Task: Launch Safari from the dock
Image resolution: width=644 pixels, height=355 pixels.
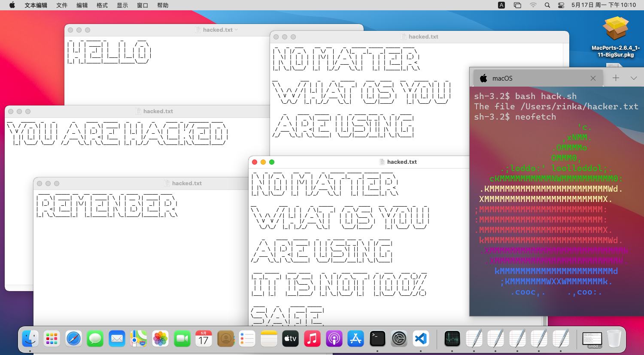Action: click(x=73, y=339)
